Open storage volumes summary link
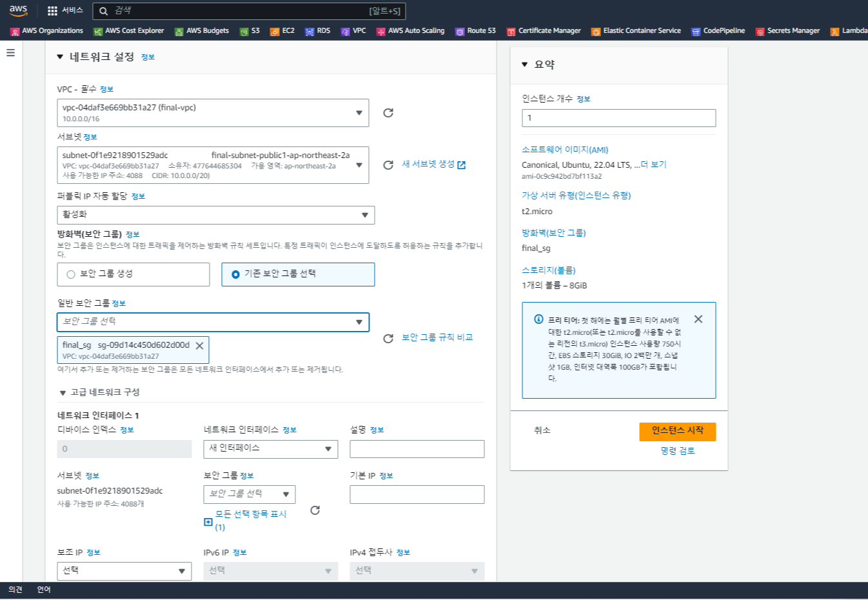 click(549, 270)
